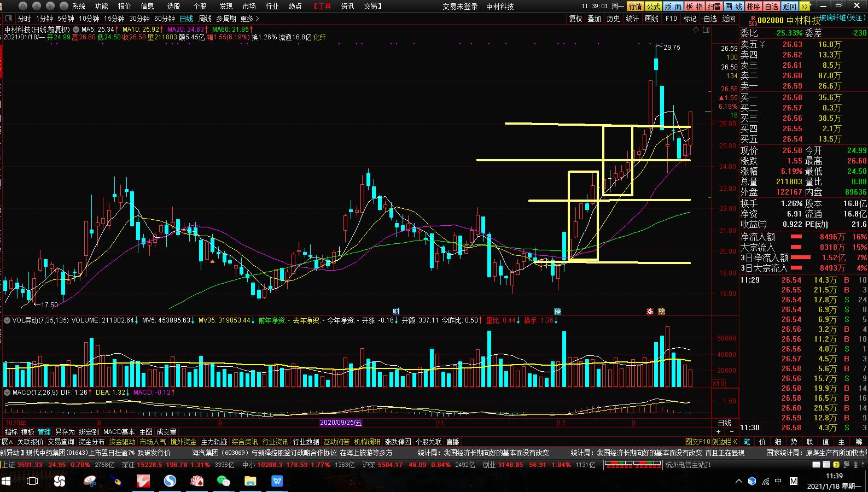Click the first round navigation button in title bar
The height and width of the screenshot is (492, 868).
pos(22,7)
